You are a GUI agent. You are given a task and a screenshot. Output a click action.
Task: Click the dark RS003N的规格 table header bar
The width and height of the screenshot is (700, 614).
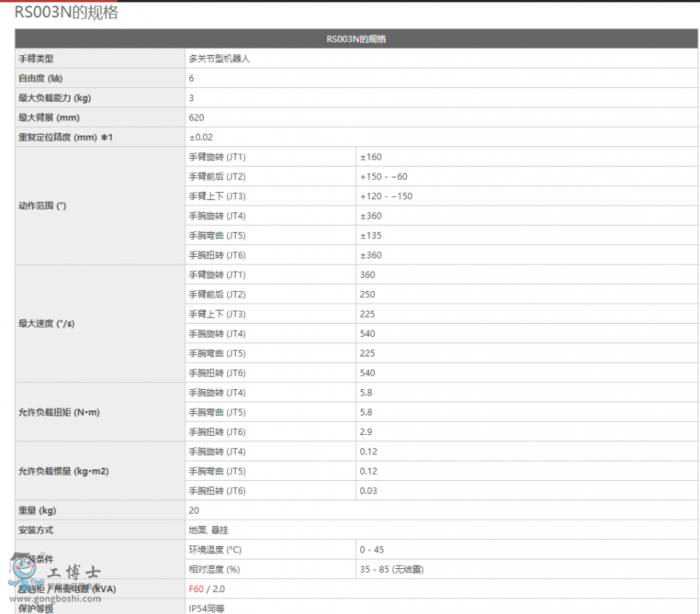coord(356,39)
